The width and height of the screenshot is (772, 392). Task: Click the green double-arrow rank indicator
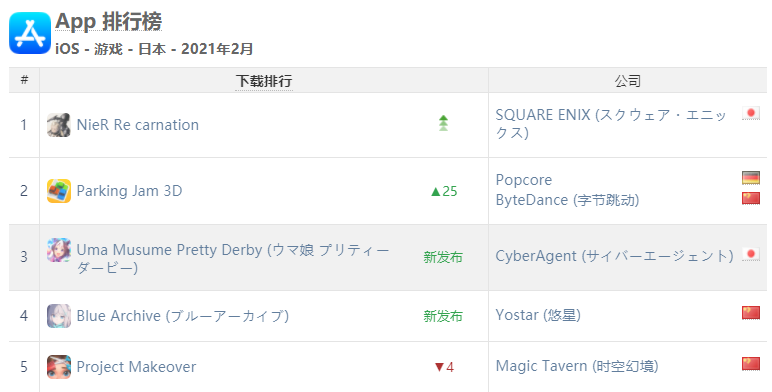coord(444,123)
